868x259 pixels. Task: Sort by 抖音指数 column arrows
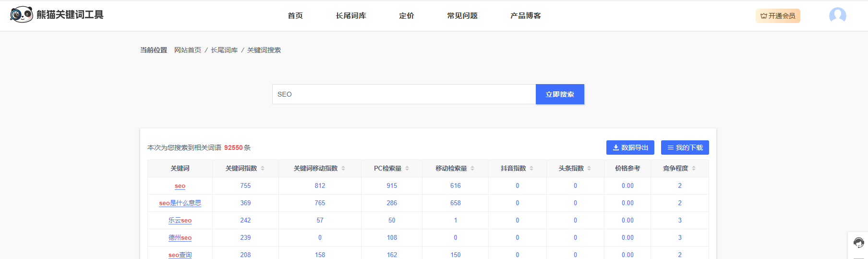(x=531, y=168)
